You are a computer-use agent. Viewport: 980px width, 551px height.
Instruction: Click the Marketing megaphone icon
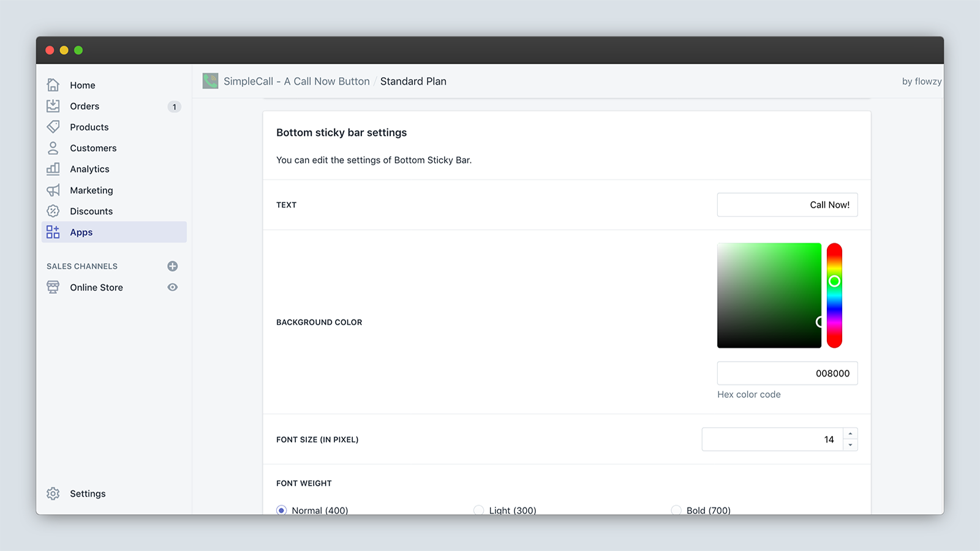(53, 190)
